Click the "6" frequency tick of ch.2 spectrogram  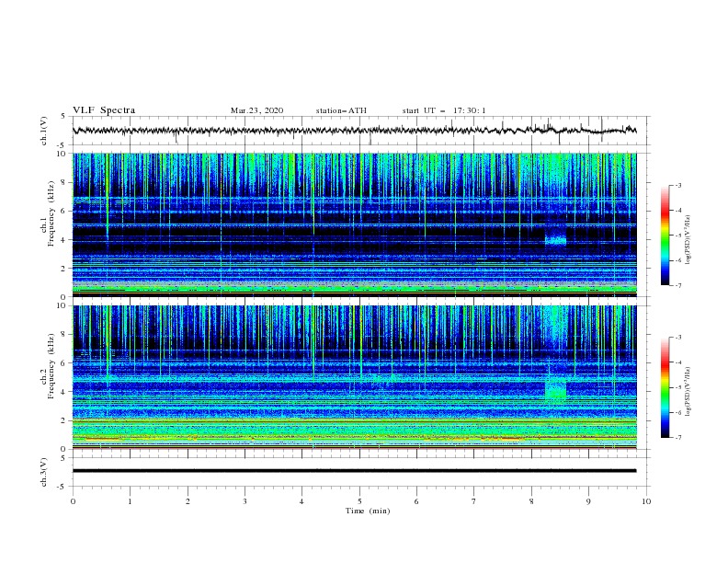[x=63, y=363]
